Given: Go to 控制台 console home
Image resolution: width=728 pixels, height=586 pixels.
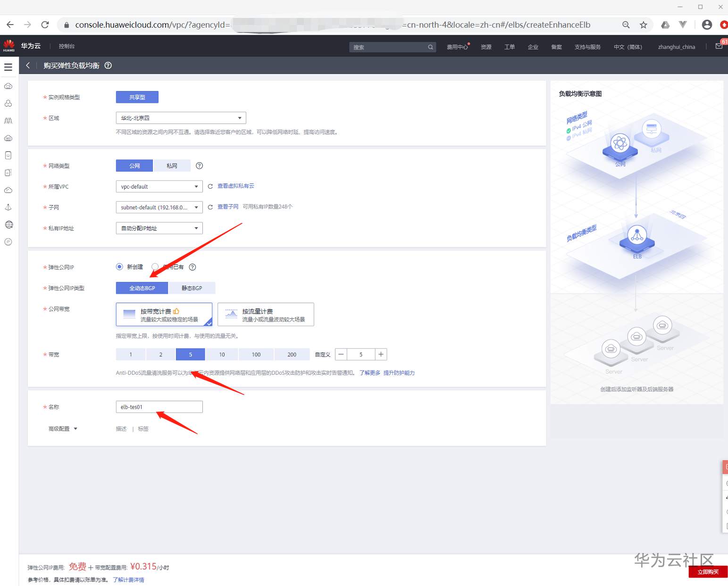Looking at the screenshot, I should pos(67,46).
